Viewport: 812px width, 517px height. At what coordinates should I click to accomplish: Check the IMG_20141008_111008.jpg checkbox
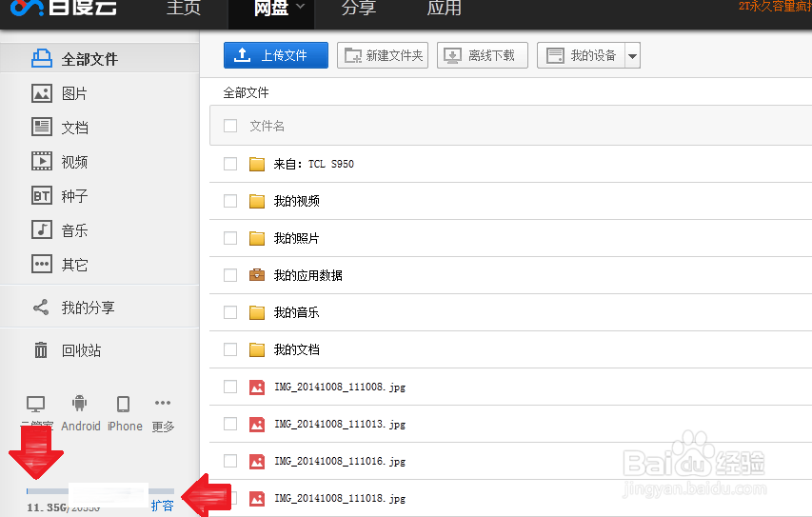click(x=230, y=387)
